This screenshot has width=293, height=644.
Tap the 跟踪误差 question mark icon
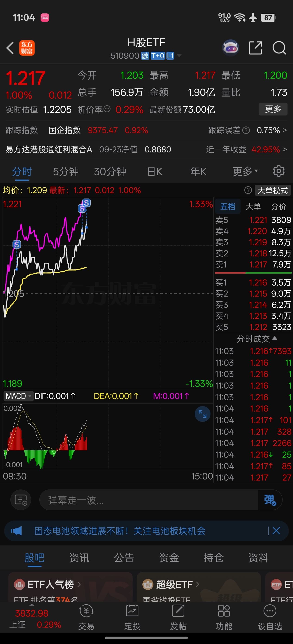[246, 130]
